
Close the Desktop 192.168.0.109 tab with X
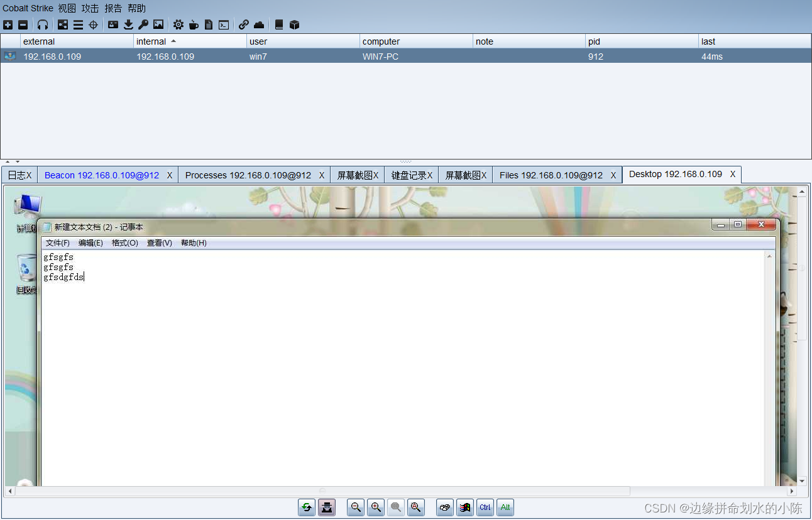tap(733, 174)
